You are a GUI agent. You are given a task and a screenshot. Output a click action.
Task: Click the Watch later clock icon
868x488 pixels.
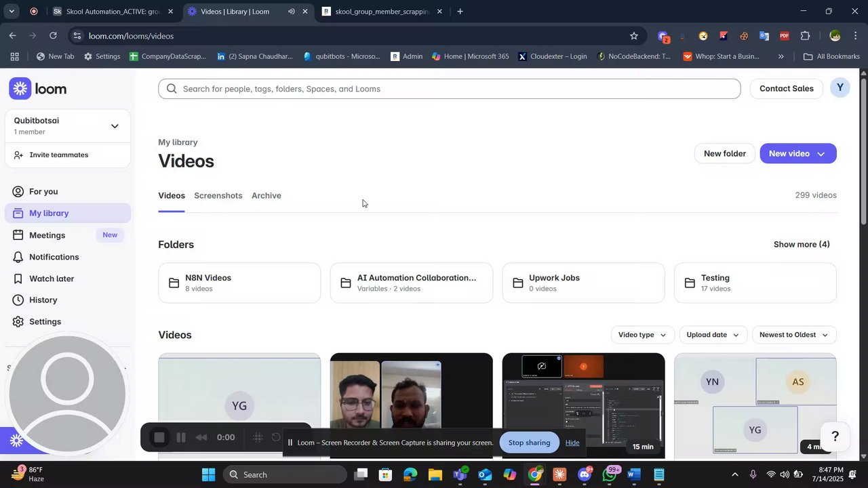click(18, 279)
